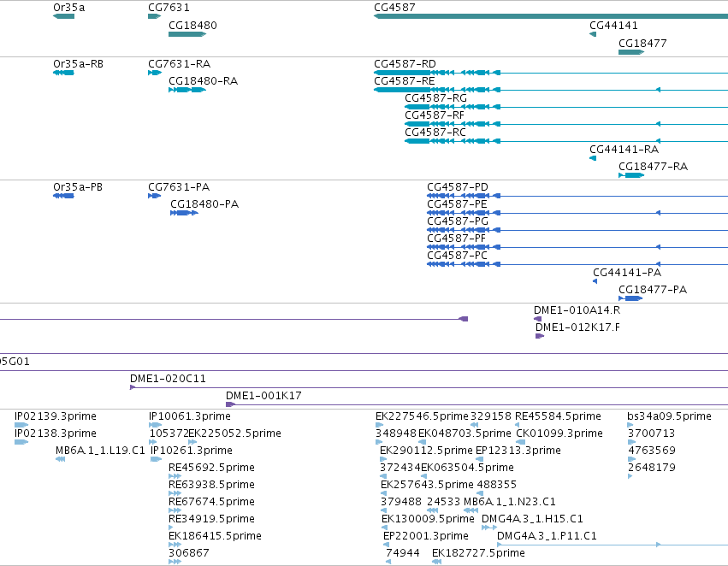Click the CG7631 gene label
The image size is (728, 566).
[169, 8]
